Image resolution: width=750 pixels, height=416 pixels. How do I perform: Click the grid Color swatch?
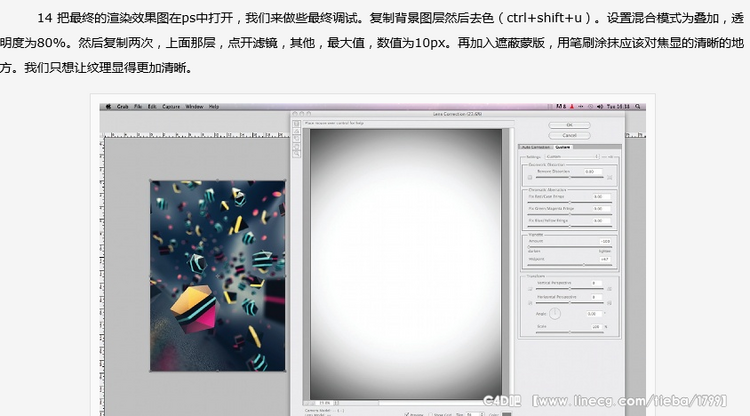tap(506, 414)
